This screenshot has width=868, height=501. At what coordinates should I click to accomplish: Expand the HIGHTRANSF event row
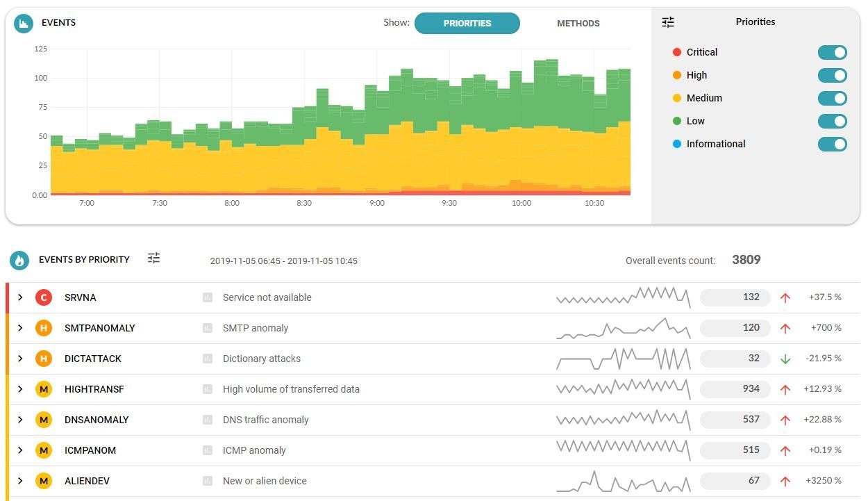point(20,389)
